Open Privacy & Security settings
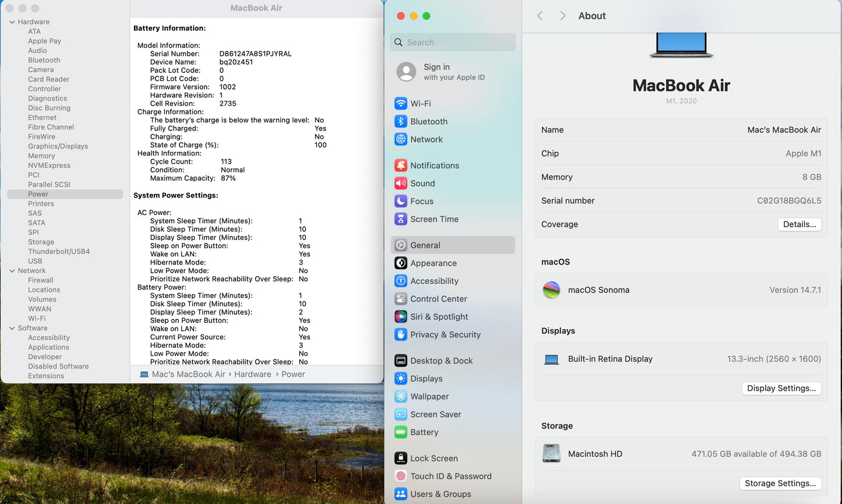This screenshot has width=842, height=504. tap(445, 334)
